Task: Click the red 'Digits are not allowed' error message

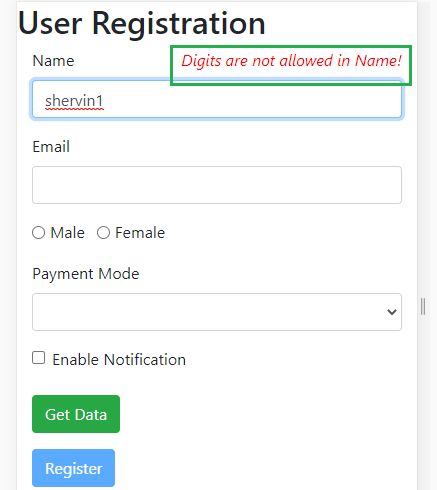Action: coord(291,61)
